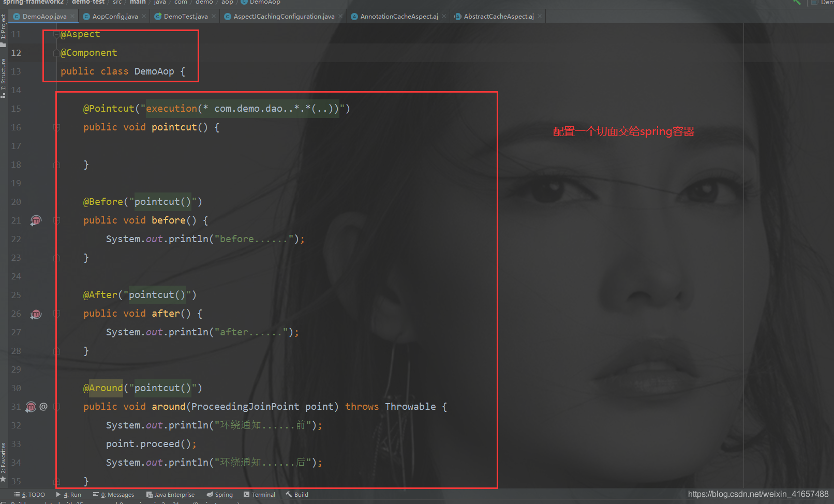Click the advice gutter icon beside the around() method
Screen dimensions: 834x504
tap(31, 407)
